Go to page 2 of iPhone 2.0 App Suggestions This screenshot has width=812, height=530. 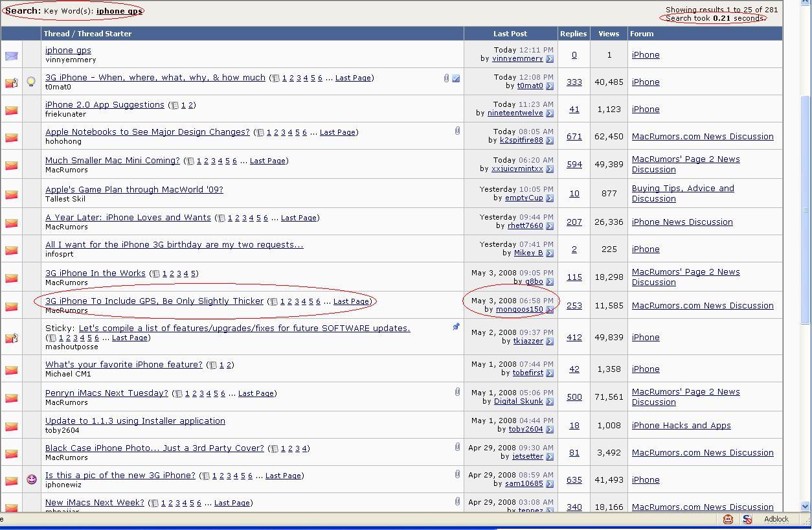point(190,106)
